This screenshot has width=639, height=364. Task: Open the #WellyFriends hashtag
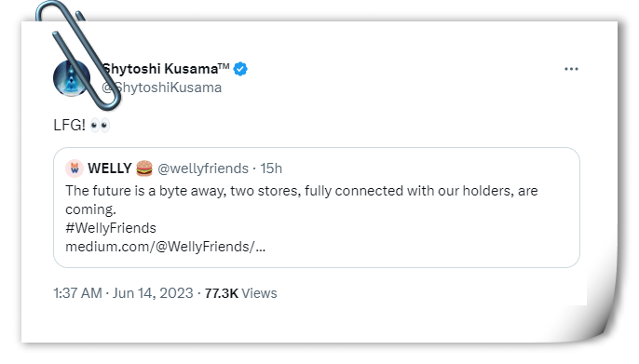111,228
